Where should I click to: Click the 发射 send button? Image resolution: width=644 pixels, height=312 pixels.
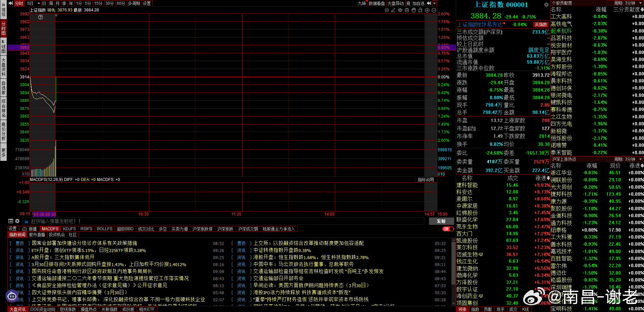441,221
